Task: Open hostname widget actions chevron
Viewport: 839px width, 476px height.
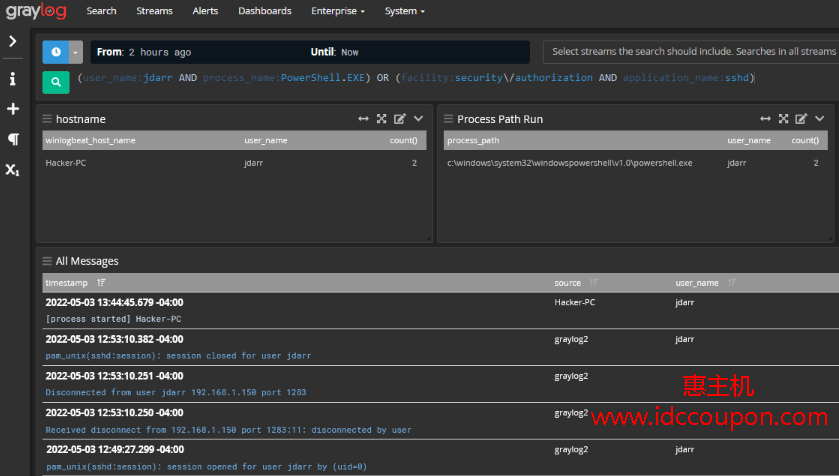Action: tap(418, 119)
